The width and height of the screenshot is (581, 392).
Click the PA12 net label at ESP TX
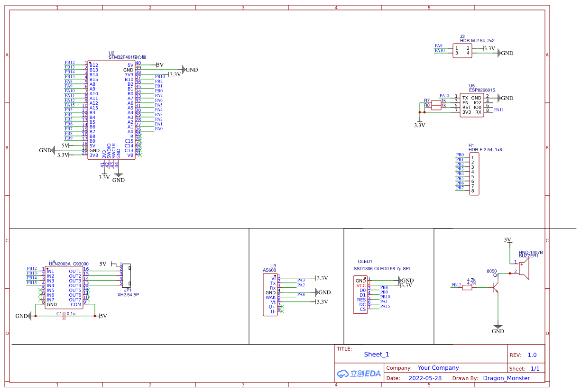pos(444,95)
